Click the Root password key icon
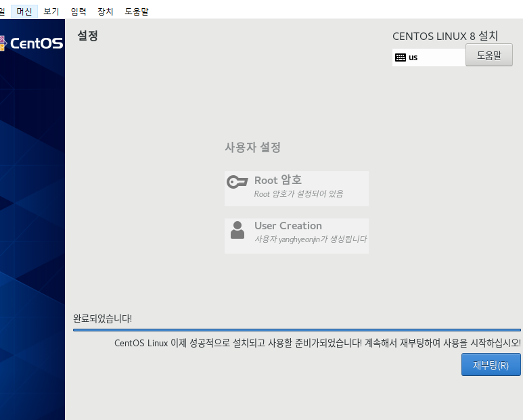This screenshot has height=420, width=523. (237, 182)
